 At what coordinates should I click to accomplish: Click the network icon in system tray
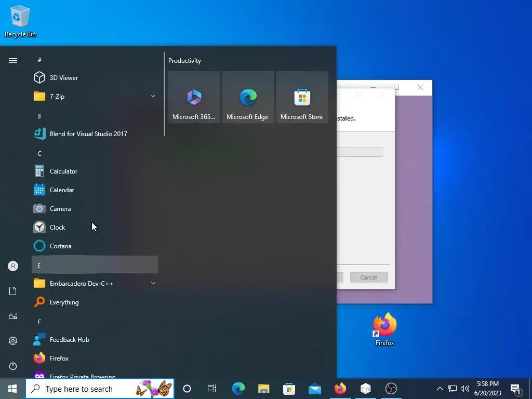pyautogui.click(x=453, y=389)
